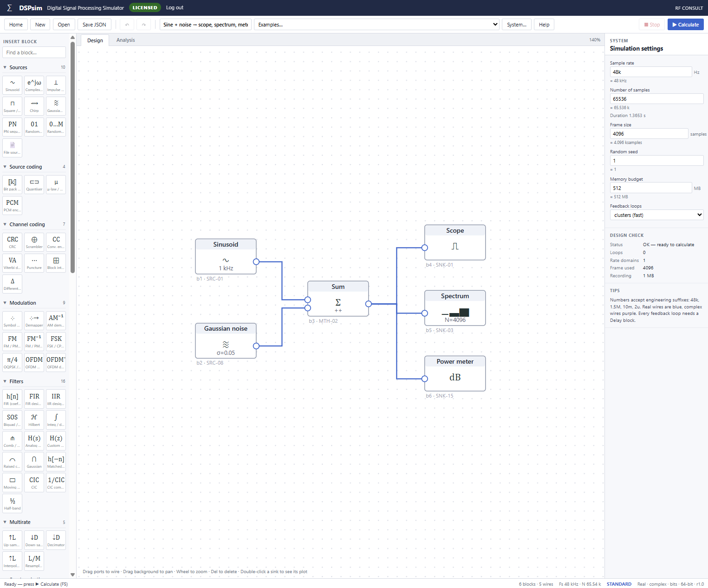
Task: Choose the Viterbi decoder block
Action: tap(13, 263)
